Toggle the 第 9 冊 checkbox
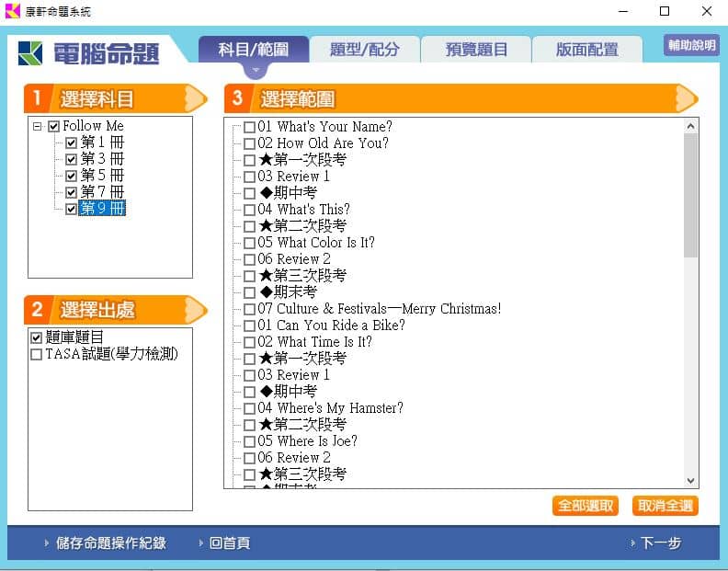 point(71,209)
